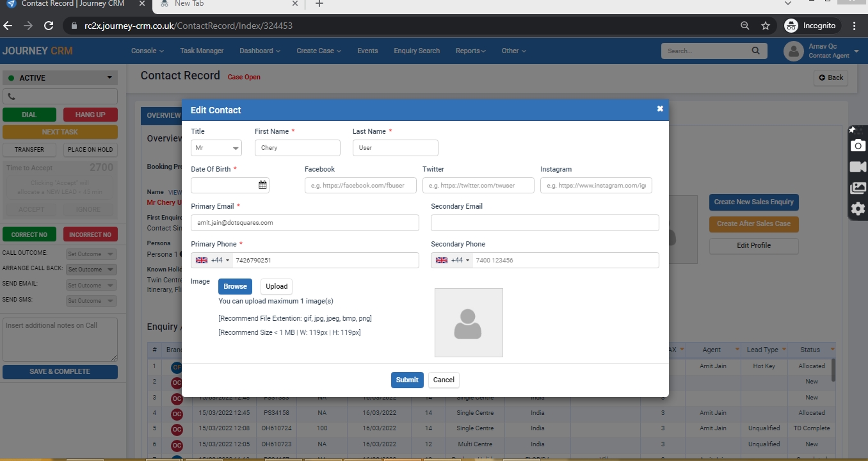Open Task Manager in the navbar

pos(202,51)
